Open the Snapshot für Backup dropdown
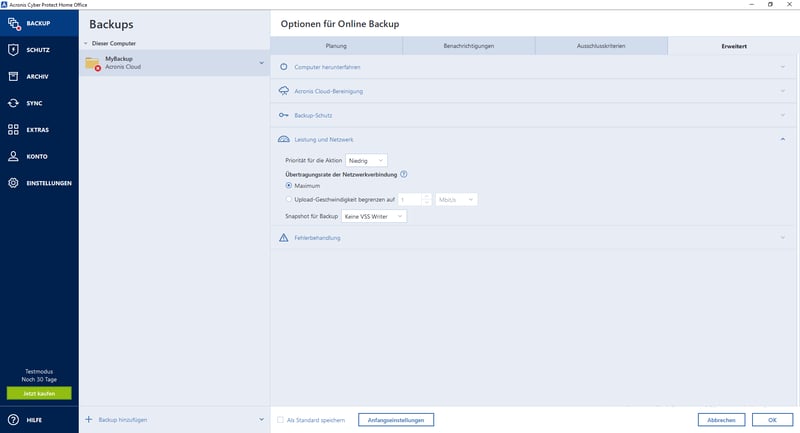Image resolution: width=800 pixels, height=433 pixels. point(373,216)
